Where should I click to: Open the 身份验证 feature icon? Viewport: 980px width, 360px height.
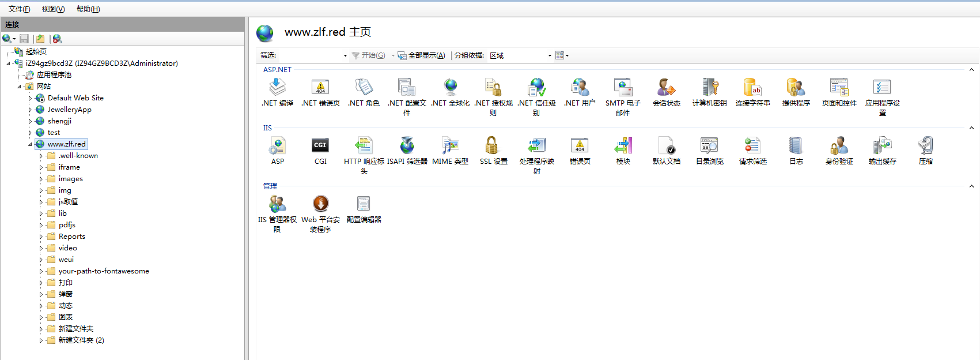pyautogui.click(x=839, y=146)
